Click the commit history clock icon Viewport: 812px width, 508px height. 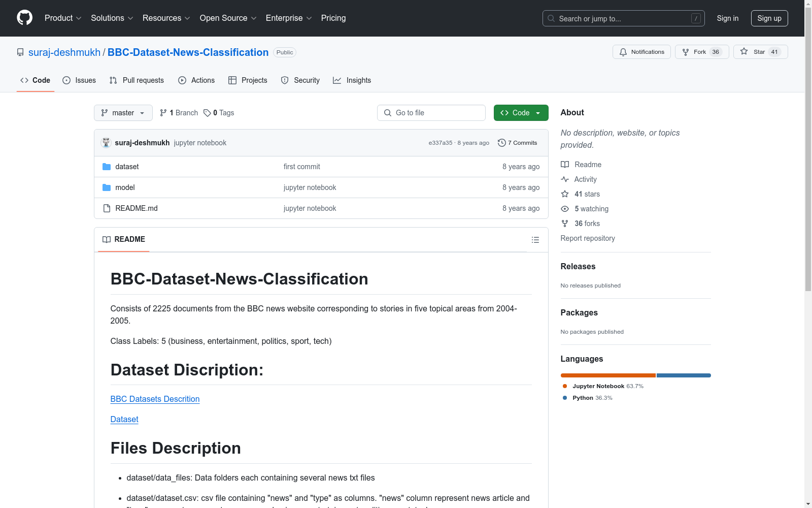(x=502, y=143)
